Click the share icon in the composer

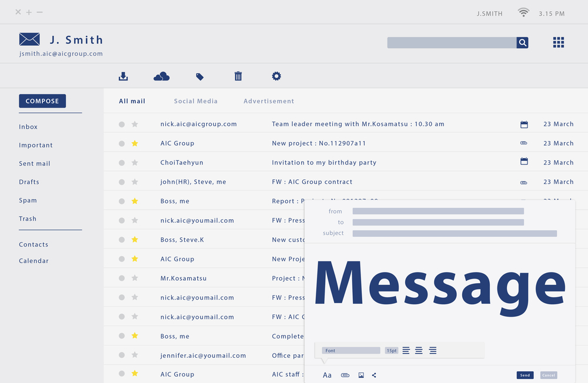coord(373,375)
